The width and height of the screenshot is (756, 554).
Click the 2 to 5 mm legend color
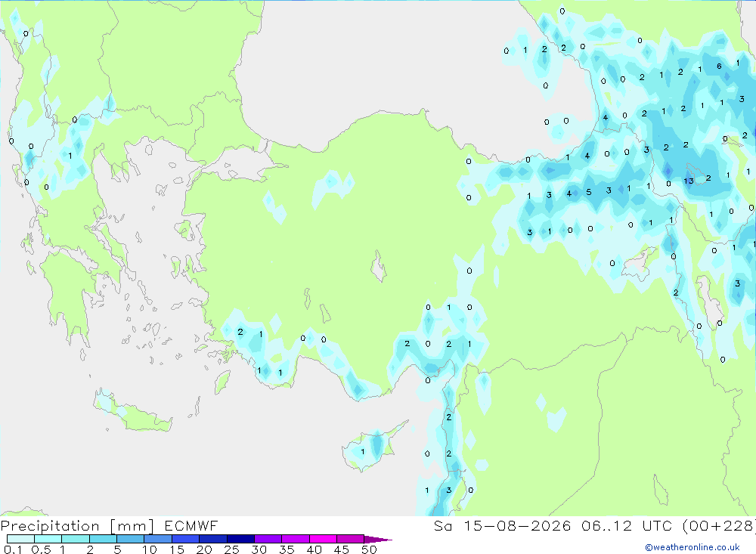(103, 539)
